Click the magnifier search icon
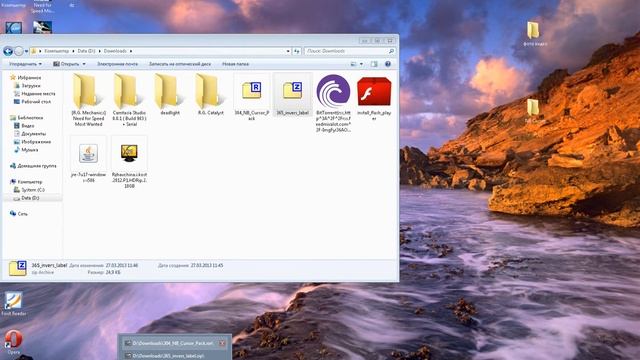 pyautogui.click(x=391, y=51)
